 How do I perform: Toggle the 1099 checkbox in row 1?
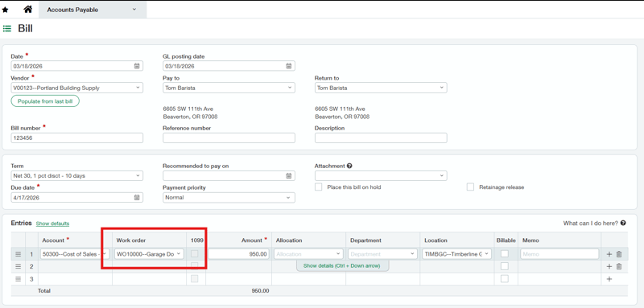[195, 254]
